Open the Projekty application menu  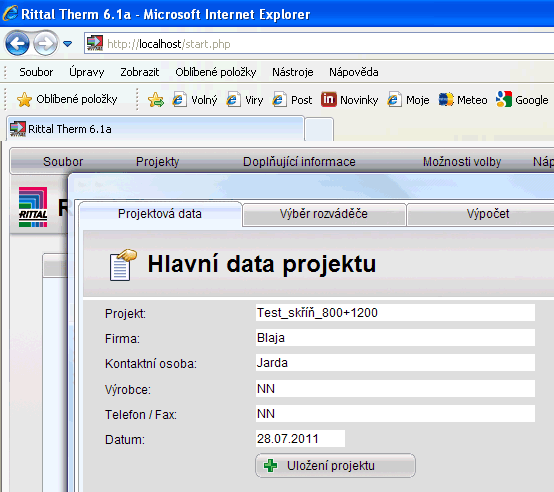(x=158, y=162)
